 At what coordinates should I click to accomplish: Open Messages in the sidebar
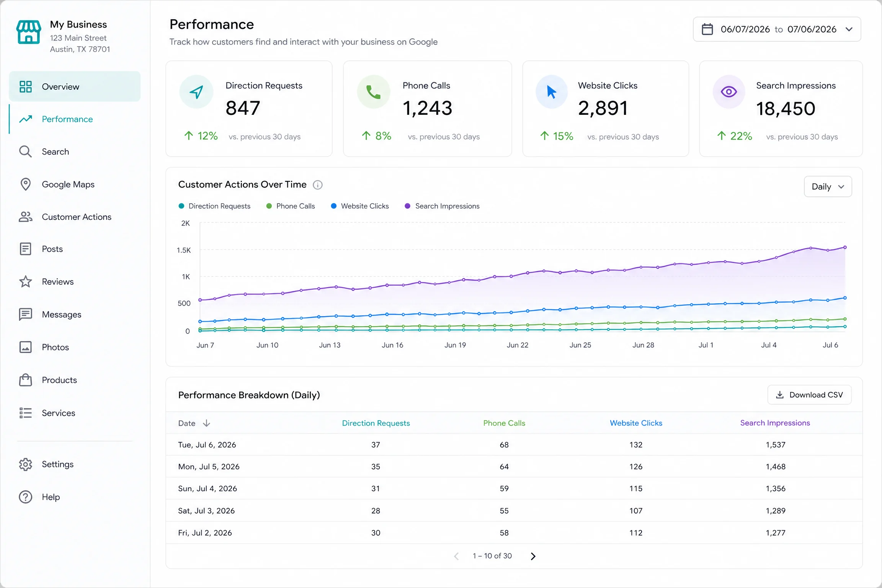click(x=75, y=314)
